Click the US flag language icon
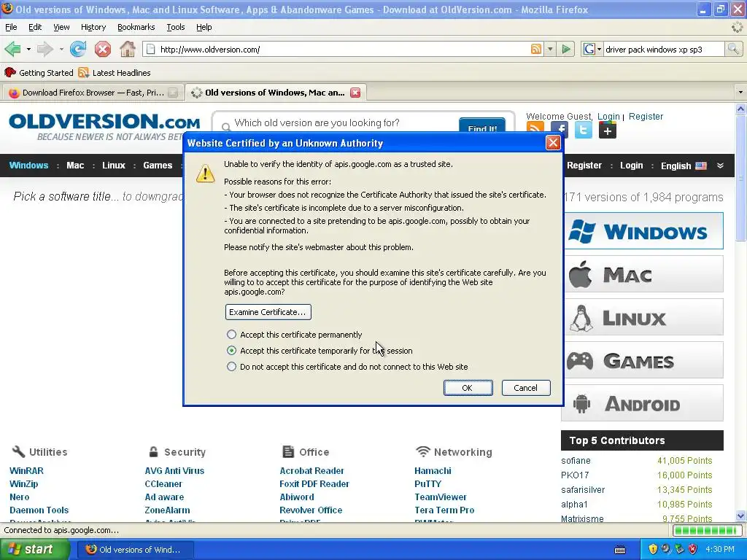Screen dimensions: 747x560 (x=701, y=166)
